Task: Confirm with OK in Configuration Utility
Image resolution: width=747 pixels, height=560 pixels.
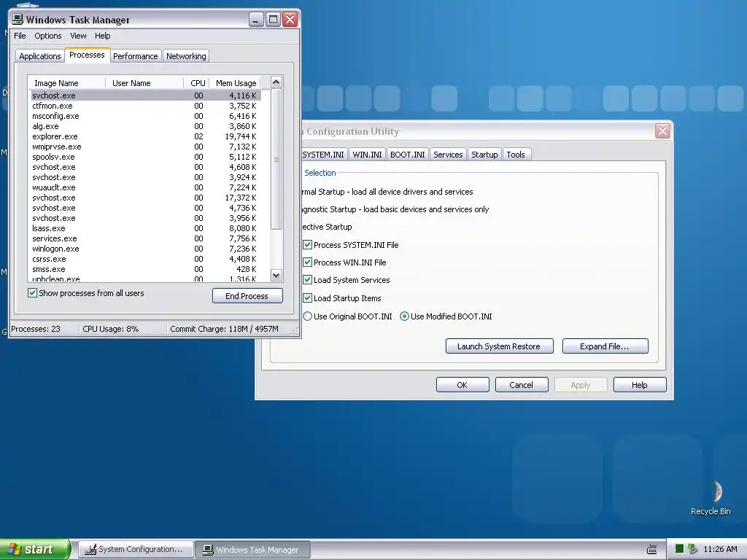Action: click(x=462, y=385)
